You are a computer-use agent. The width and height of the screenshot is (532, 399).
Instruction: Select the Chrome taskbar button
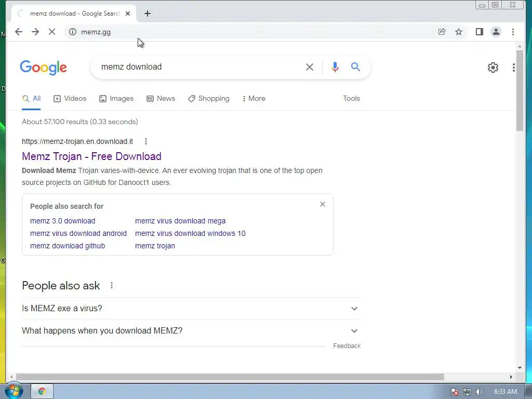[42, 392]
